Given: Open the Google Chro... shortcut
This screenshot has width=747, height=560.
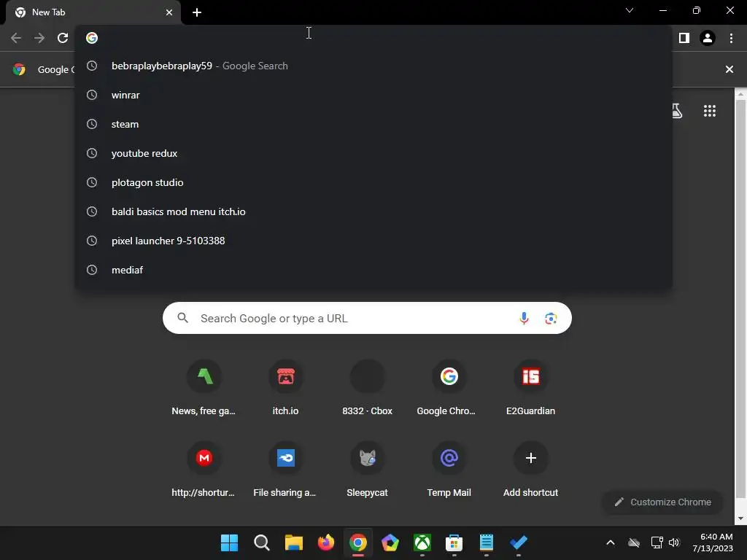Looking at the screenshot, I should pos(449,389).
